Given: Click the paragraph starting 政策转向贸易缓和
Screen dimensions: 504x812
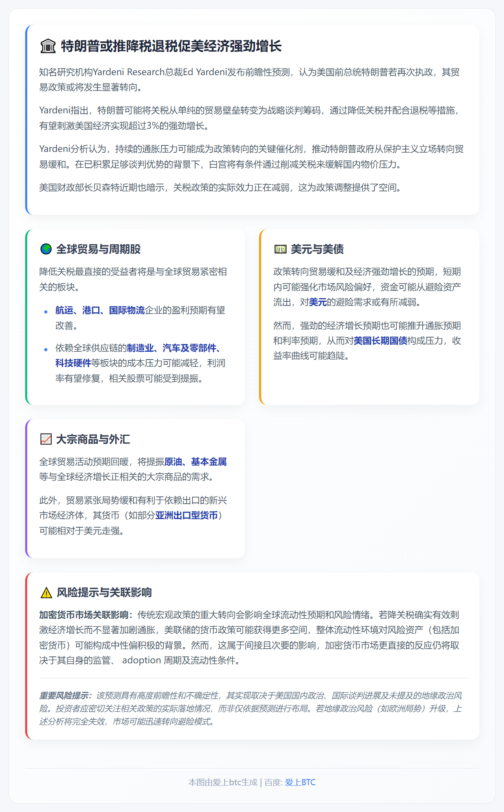Looking at the screenshot, I should pyautogui.click(x=367, y=287).
